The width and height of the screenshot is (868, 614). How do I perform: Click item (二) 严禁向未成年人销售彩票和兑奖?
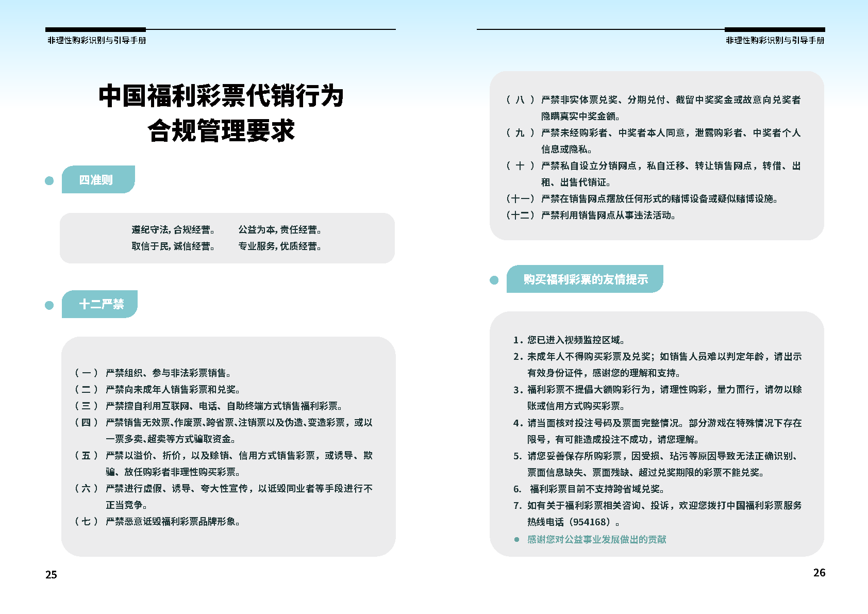pos(157,389)
